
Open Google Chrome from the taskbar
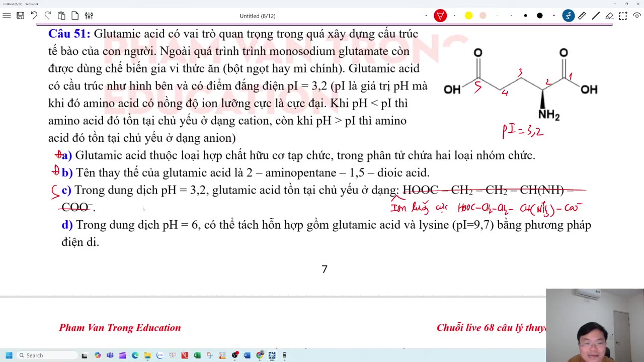point(260,355)
